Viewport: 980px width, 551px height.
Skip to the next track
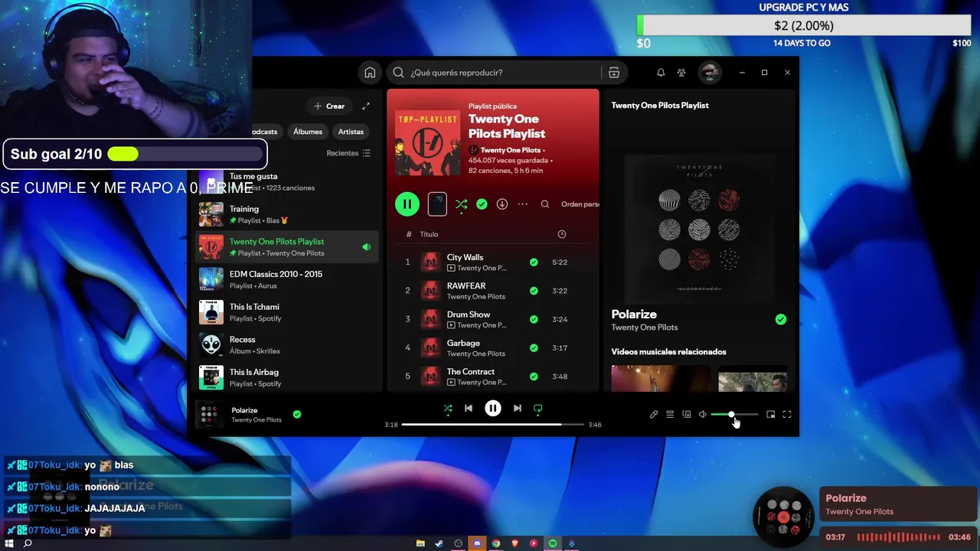(518, 409)
